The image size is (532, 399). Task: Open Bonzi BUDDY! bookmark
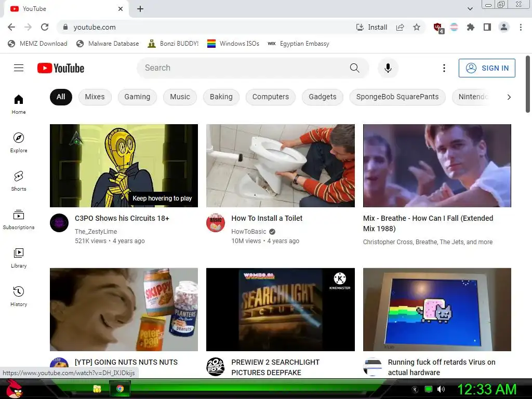pyautogui.click(x=173, y=44)
